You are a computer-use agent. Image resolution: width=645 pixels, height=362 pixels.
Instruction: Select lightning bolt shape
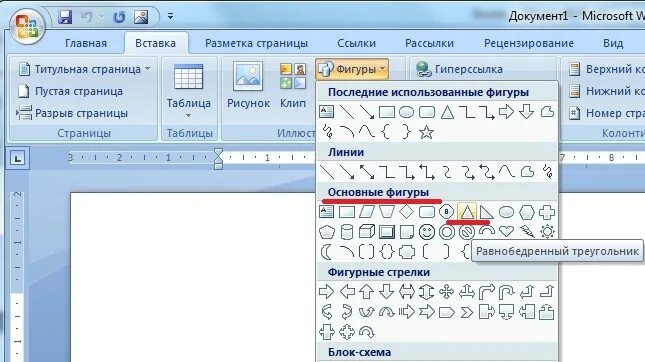[527, 232]
